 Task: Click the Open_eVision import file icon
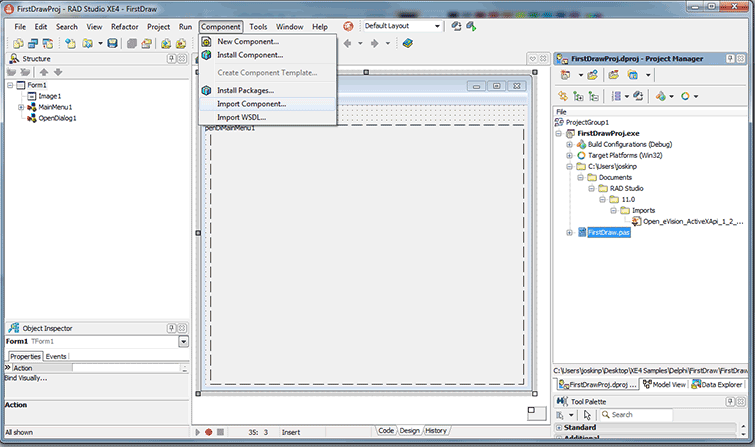click(x=635, y=221)
